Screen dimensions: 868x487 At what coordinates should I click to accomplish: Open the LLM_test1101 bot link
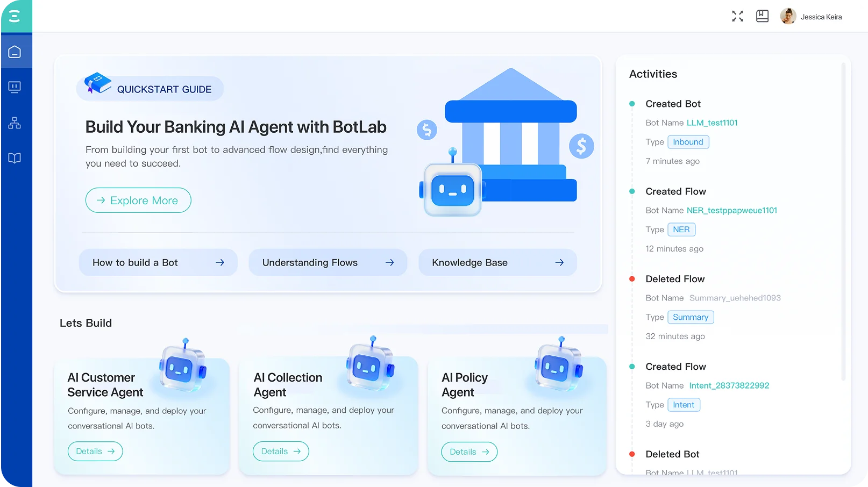tap(712, 123)
